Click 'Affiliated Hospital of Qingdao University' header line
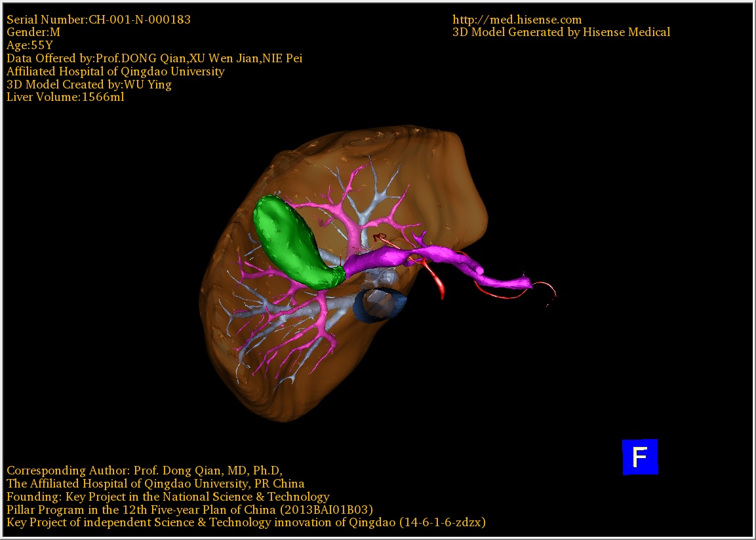The width and height of the screenshot is (756, 540). (x=115, y=71)
